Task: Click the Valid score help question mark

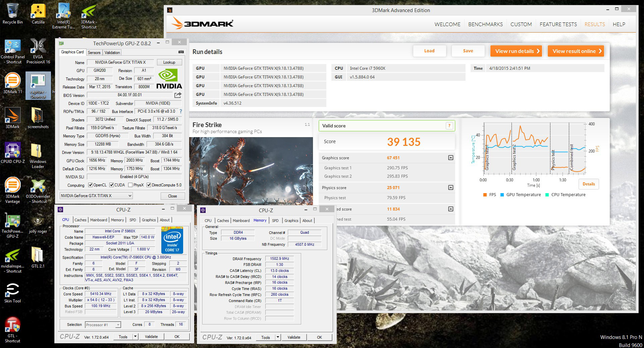Action: click(449, 126)
